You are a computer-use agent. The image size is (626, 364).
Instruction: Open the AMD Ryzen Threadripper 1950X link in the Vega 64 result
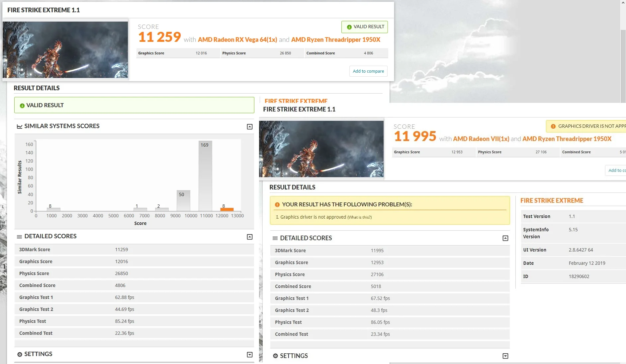coord(336,39)
